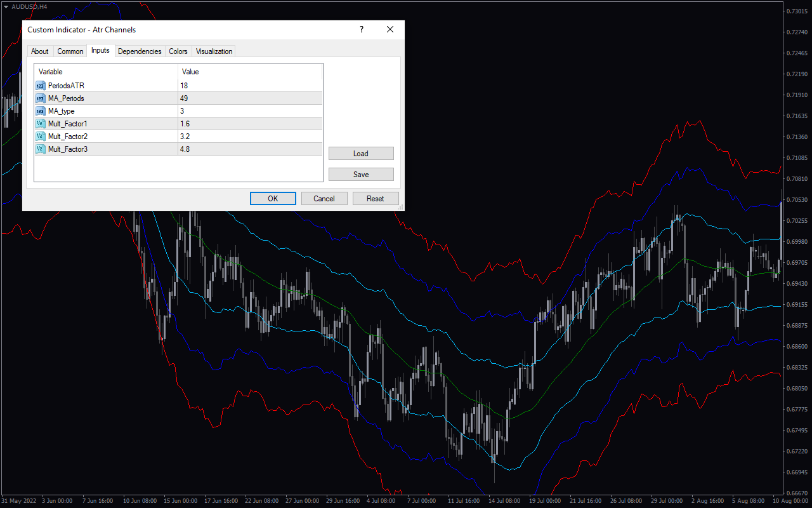812x508 pixels.
Task: Select the MA_Periods variable name
Action: (x=66, y=98)
